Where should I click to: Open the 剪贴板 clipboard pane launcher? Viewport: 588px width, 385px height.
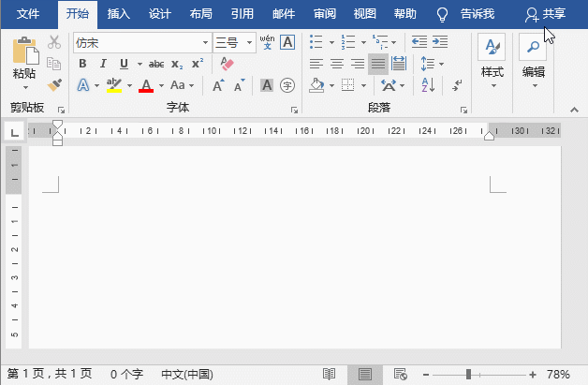tap(61, 110)
